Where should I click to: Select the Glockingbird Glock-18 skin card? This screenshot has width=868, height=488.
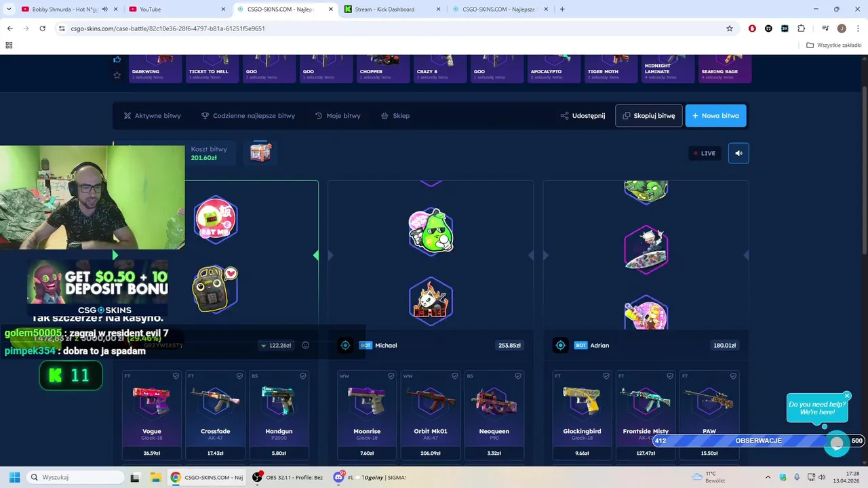point(582,415)
